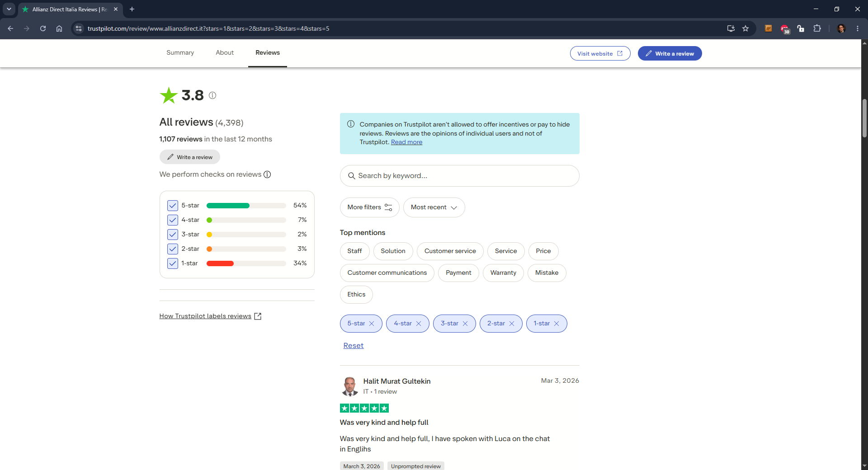This screenshot has height=470, width=868.
Task: Click the Visit website button
Action: coord(600,53)
